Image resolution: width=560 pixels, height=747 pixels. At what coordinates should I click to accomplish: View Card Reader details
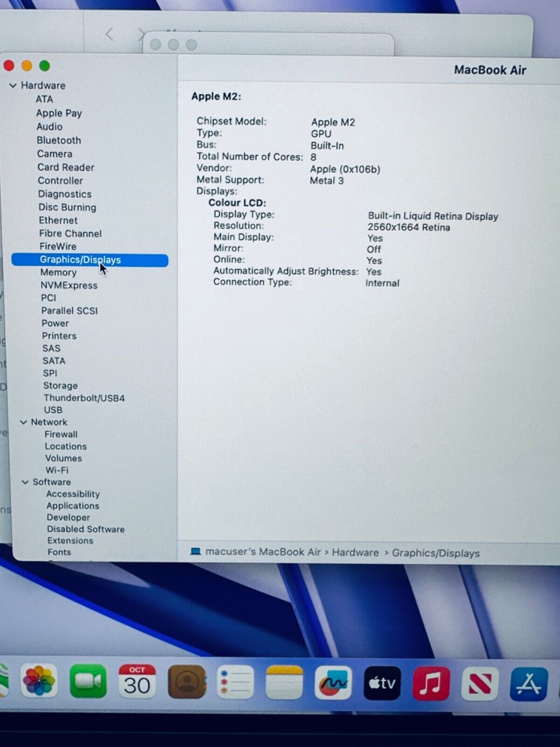(66, 167)
